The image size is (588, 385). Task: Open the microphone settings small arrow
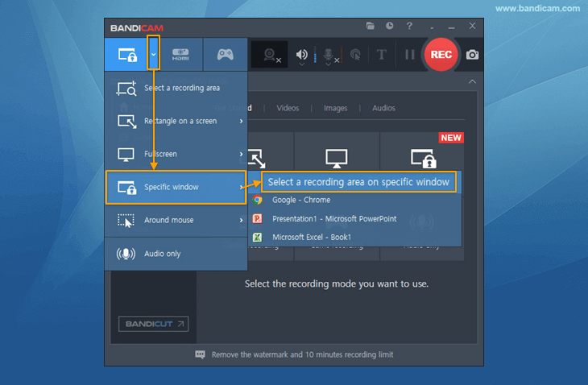tap(328, 64)
